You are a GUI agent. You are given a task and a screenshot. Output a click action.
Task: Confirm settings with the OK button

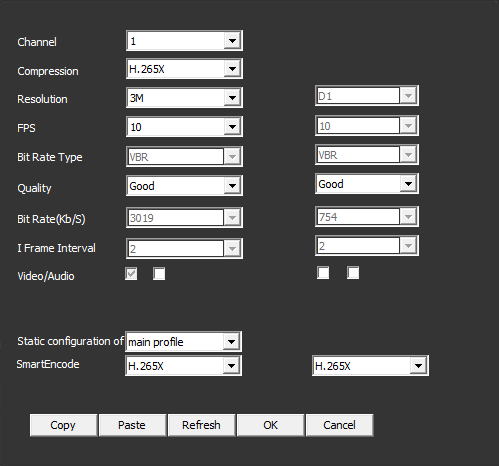(270, 425)
